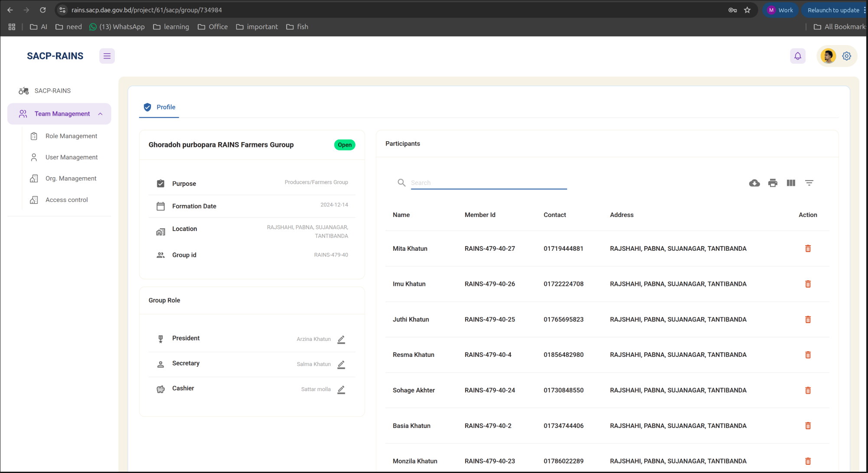The width and height of the screenshot is (868, 473).
Task: Toggle the sidebar hamburger menu
Action: pos(107,56)
